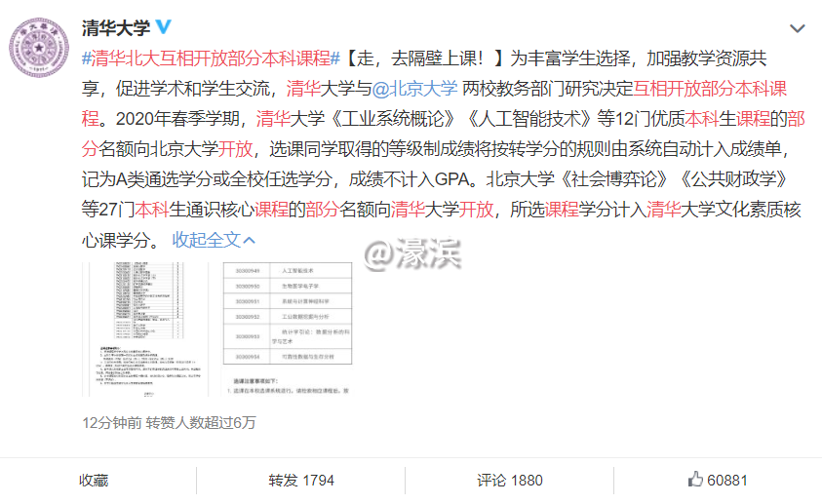Screen dimensions: 822x504
Task: Like the post with thumbs-up icon
Action: pyautogui.click(x=695, y=480)
